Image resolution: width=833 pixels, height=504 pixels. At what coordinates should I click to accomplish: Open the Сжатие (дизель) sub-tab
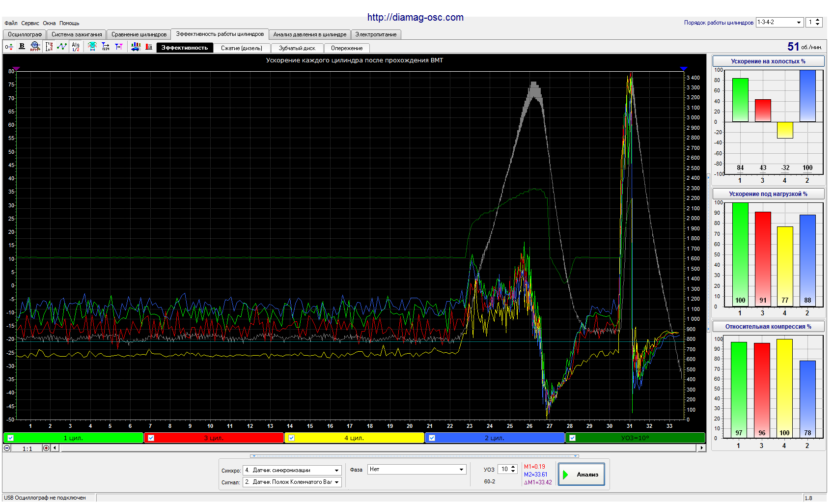click(242, 48)
